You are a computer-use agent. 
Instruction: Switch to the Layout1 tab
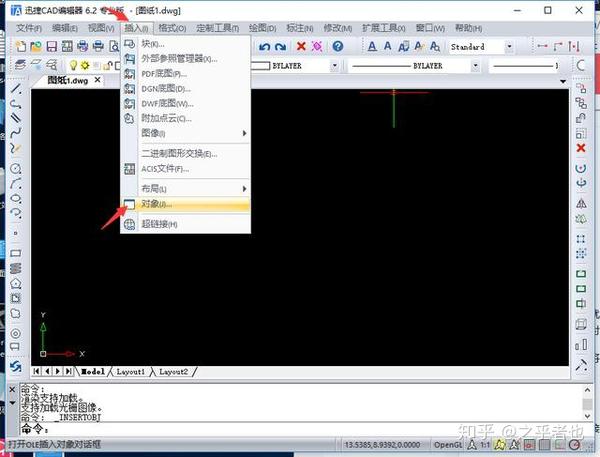[130, 372]
